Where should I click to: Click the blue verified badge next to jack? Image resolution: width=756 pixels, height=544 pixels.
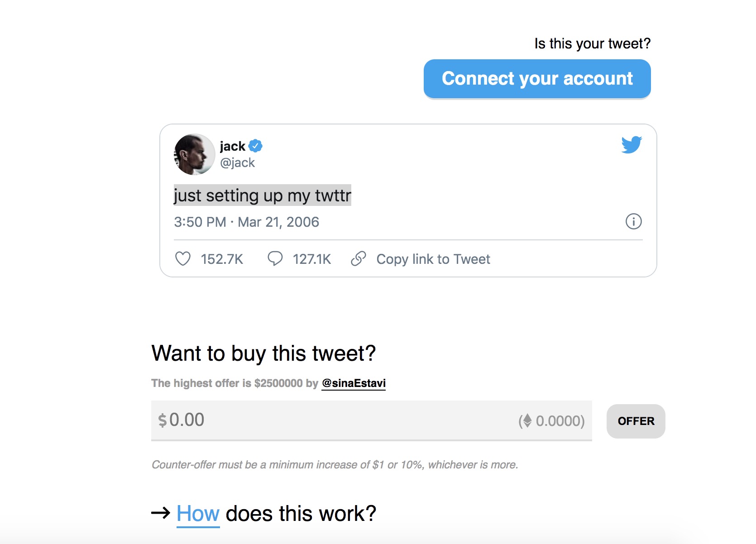256,146
